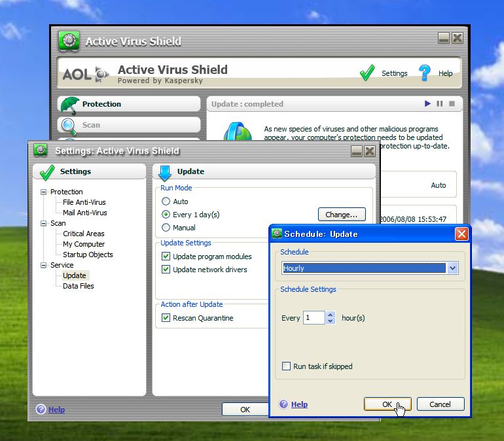Click Help link in main window header
This screenshot has height=441, width=504.
(x=446, y=73)
